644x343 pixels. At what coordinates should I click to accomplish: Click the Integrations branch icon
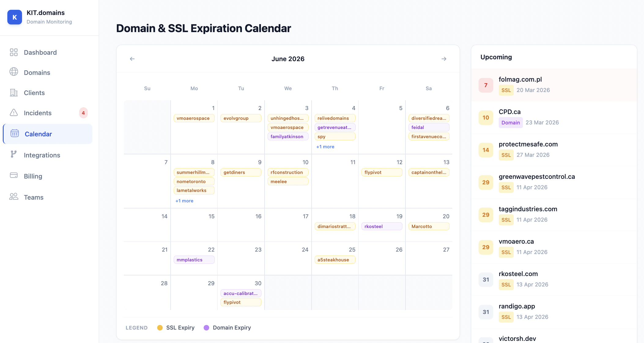click(x=14, y=154)
